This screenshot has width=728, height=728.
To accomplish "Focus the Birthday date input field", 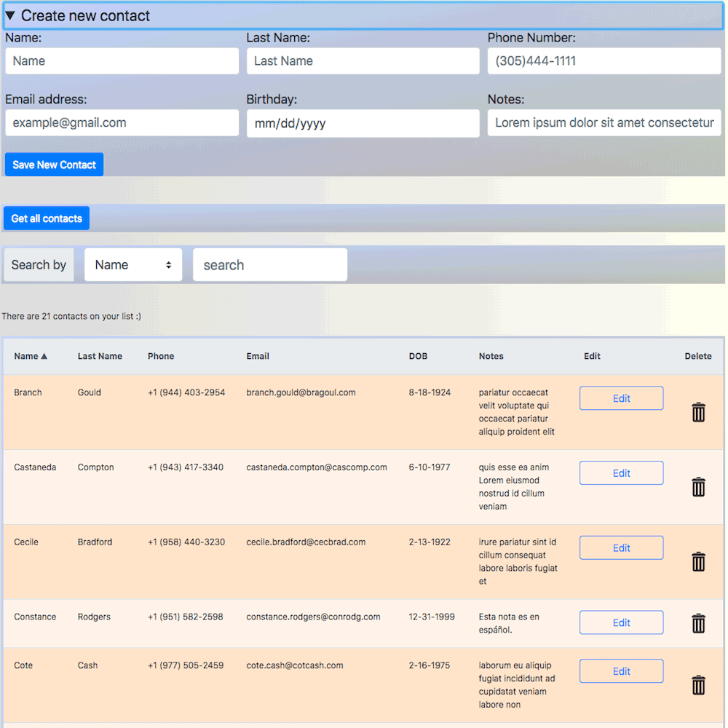I will click(363, 123).
